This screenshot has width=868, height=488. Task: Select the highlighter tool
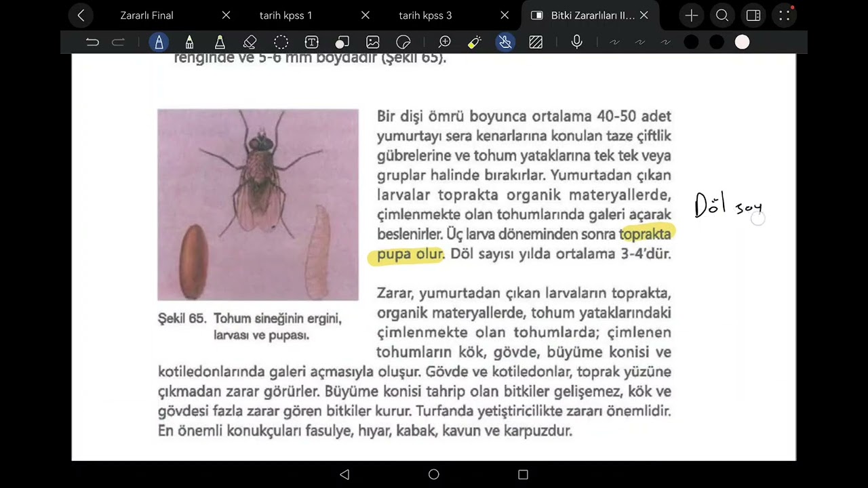[x=220, y=42]
